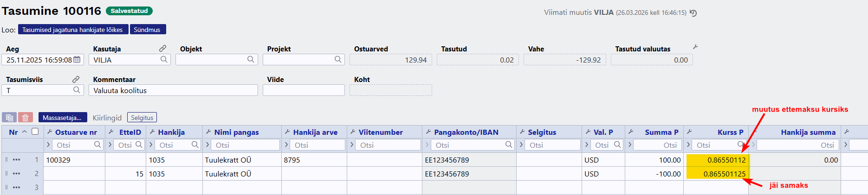Viewport: 868px width, 195px height.
Task: Expand the Summa P filter chevron
Action: pyautogui.click(x=630, y=145)
